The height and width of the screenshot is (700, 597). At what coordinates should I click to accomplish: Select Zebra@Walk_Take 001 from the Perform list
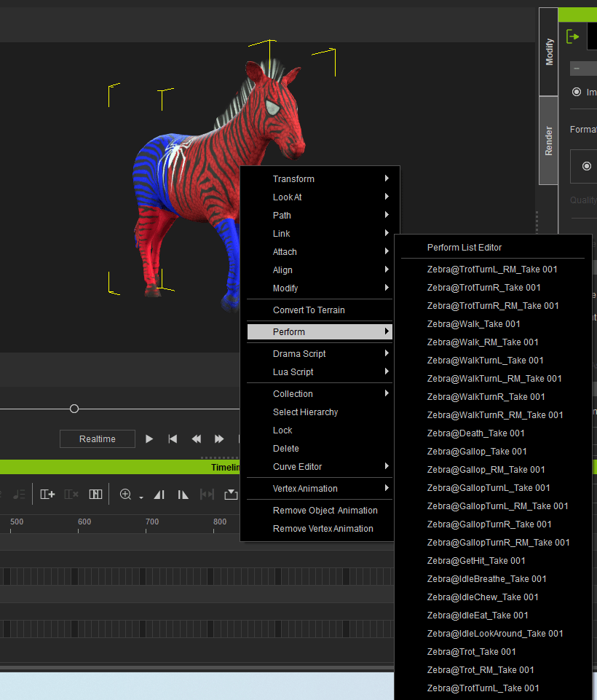[473, 323]
